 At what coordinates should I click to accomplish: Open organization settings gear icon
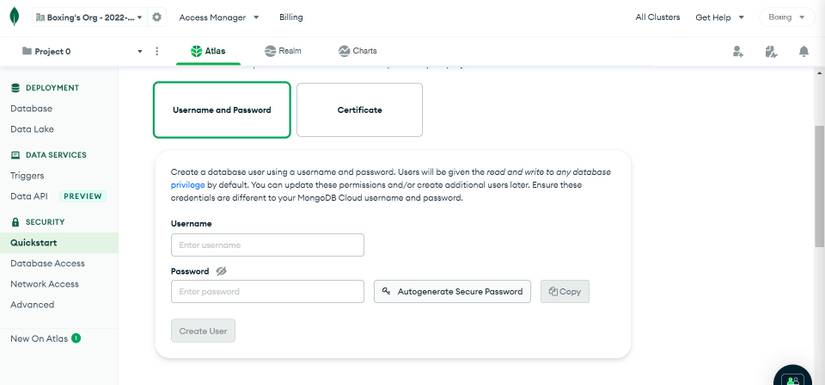pos(157,17)
